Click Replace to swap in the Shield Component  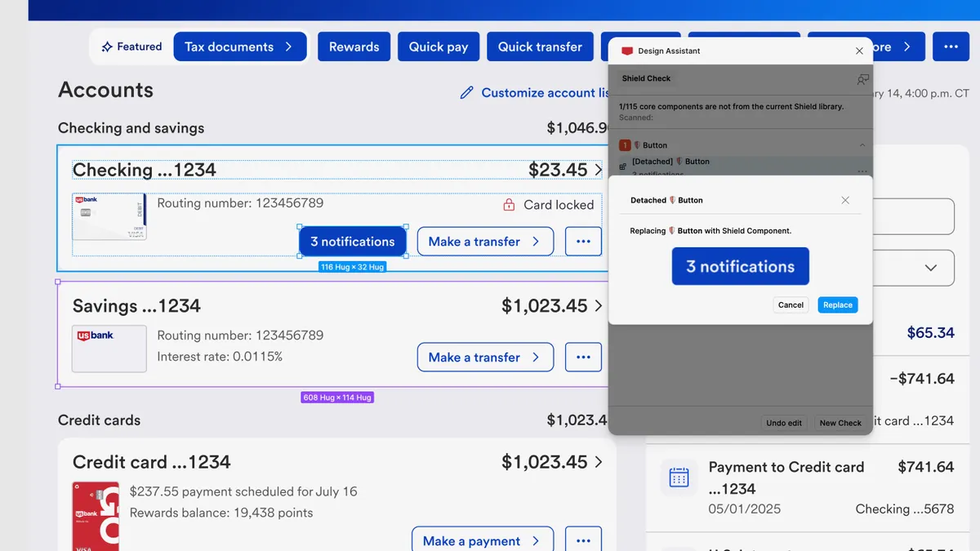point(837,304)
